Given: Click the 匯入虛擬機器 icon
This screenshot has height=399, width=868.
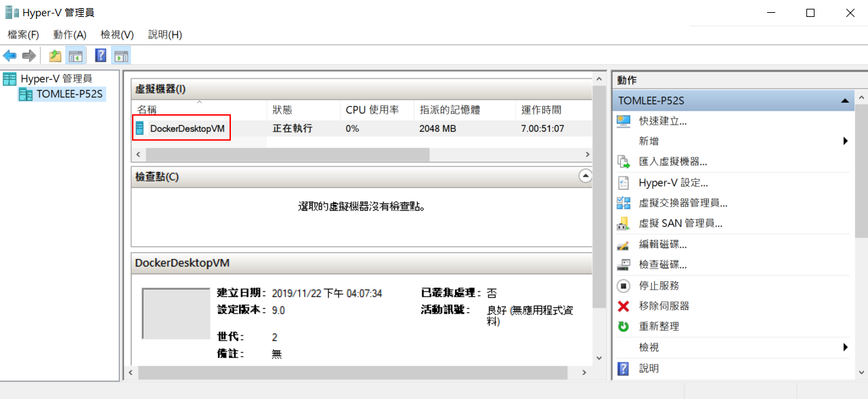Looking at the screenshot, I should pyautogui.click(x=624, y=162).
